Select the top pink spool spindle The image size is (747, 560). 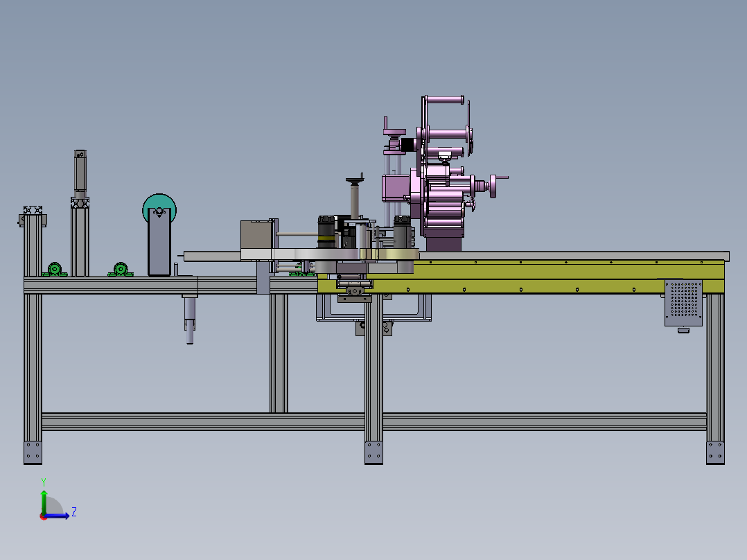[x=444, y=100]
